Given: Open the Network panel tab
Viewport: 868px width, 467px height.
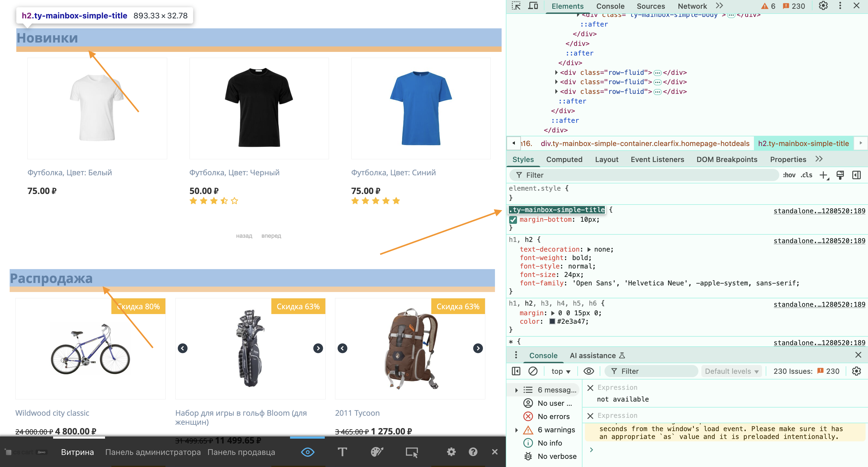Looking at the screenshot, I should coord(692,6).
